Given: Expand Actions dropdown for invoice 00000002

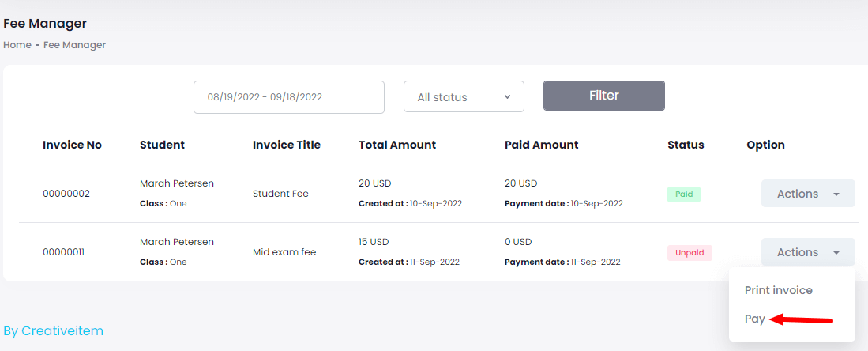Looking at the screenshot, I should (x=807, y=194).
